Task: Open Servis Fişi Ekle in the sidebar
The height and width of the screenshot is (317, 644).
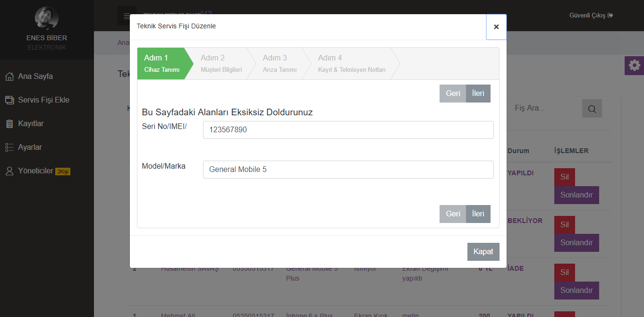Action: coord(43,100)
